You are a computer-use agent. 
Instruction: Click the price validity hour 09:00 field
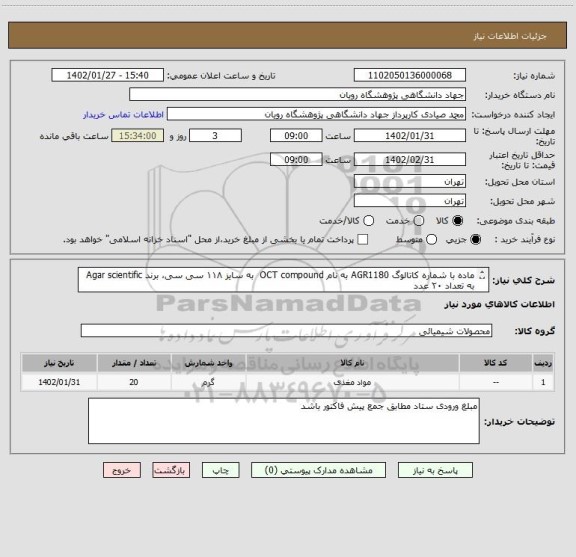[x=296, y=159]
